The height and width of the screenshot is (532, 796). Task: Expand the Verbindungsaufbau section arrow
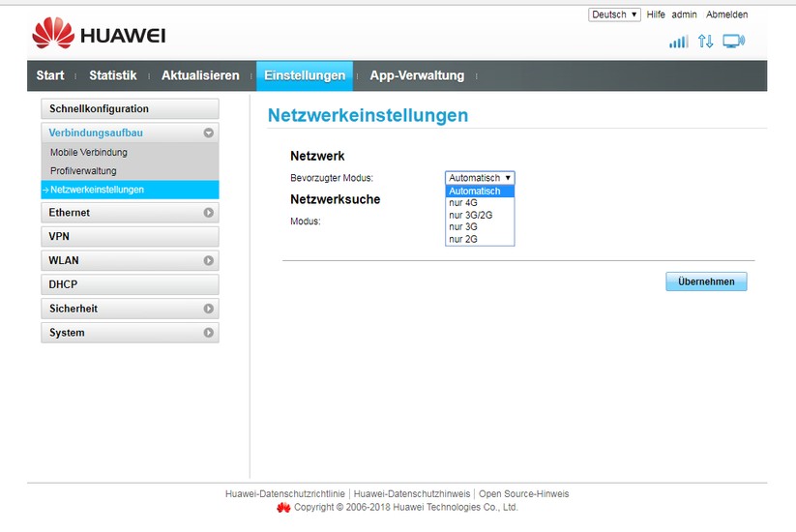click(208, 133)
